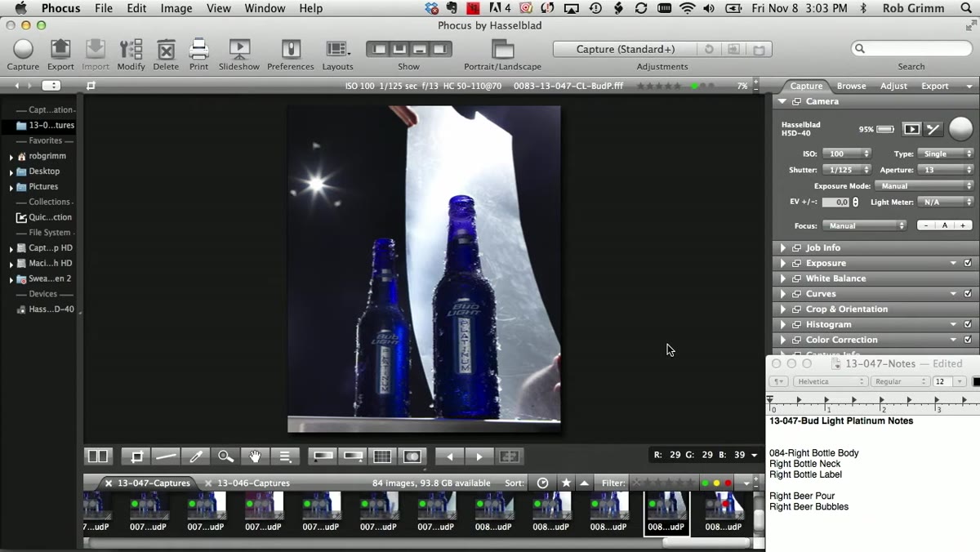The width and height of the screenshot is (980, 552).
Task: Filter thumbnails by green label
Action: pos(706,483)
